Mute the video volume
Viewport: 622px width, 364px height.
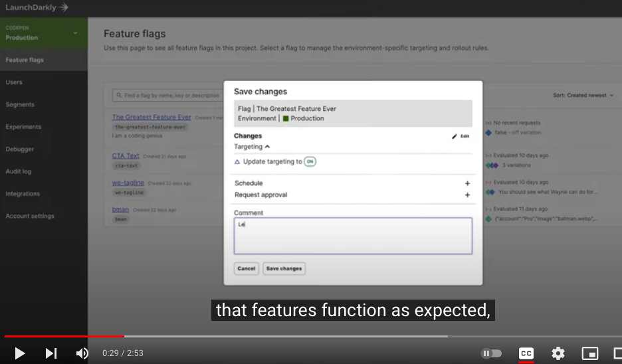point(82,353)
